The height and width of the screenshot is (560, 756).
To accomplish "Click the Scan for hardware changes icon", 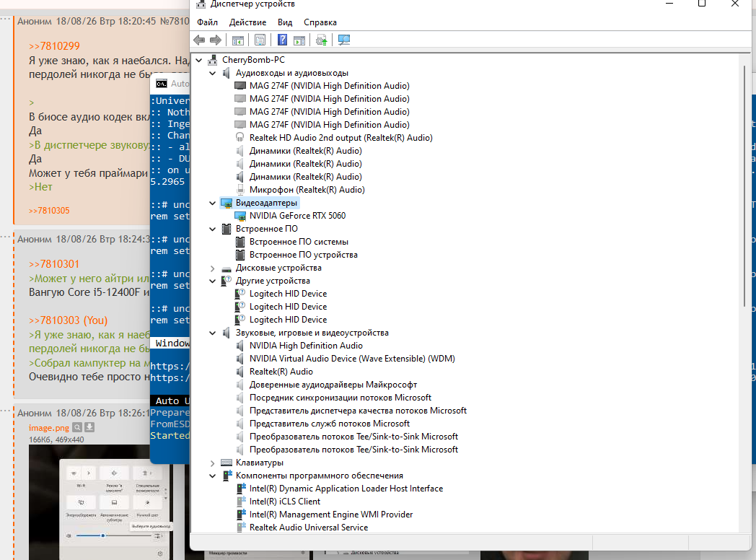I will (x=344, y=40).
